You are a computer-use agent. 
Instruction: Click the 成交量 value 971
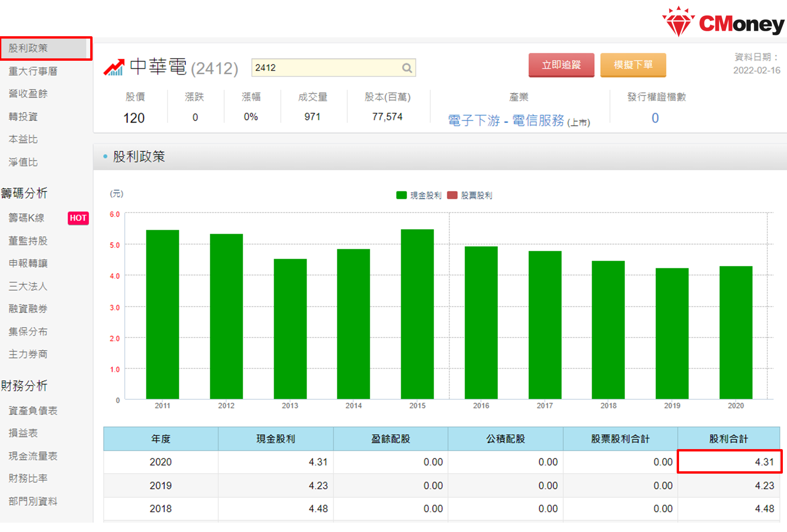point(312,117)
